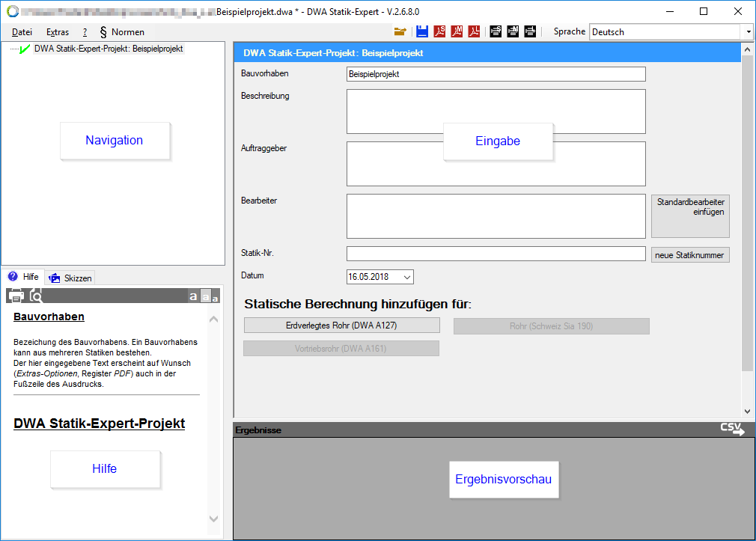The width and height of the screenshot is (756, 541).
Task: Click into the Auftraggeber text field
Action: tap(496, 164)
